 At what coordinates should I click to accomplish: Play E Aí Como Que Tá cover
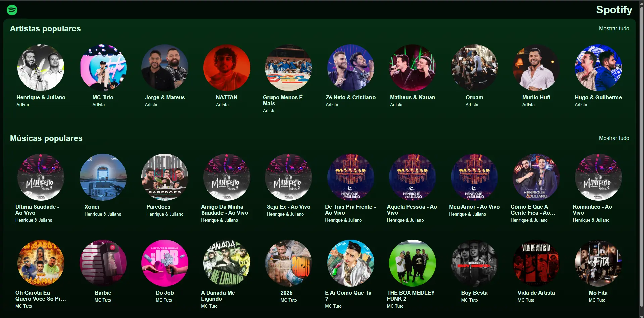(351, 263)
